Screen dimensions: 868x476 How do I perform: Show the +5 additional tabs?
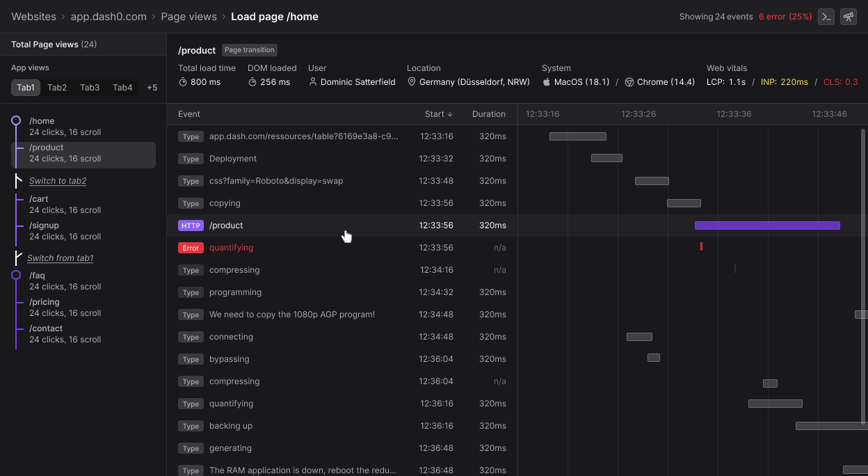point(152,88)
